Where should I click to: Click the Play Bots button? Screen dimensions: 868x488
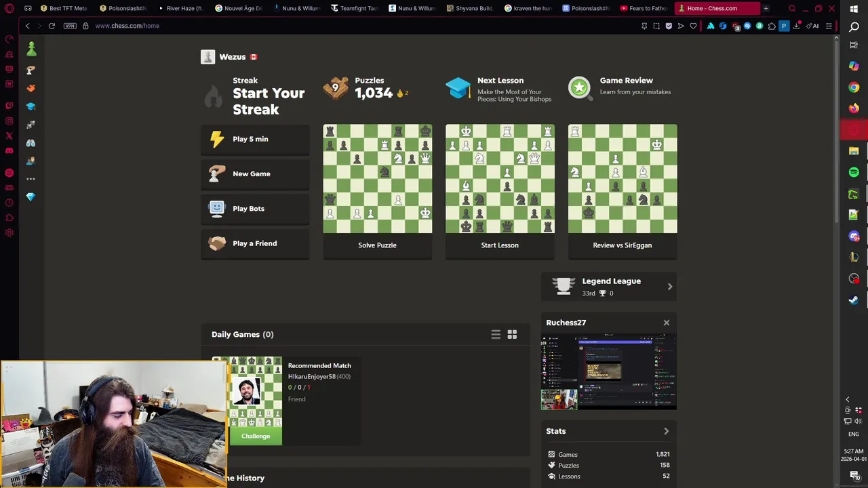click(255, 209)
